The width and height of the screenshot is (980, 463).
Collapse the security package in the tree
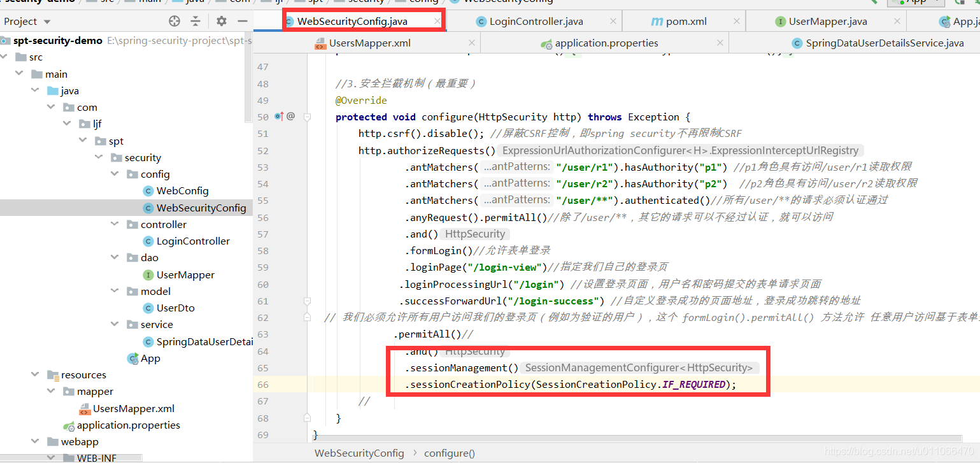98,157
